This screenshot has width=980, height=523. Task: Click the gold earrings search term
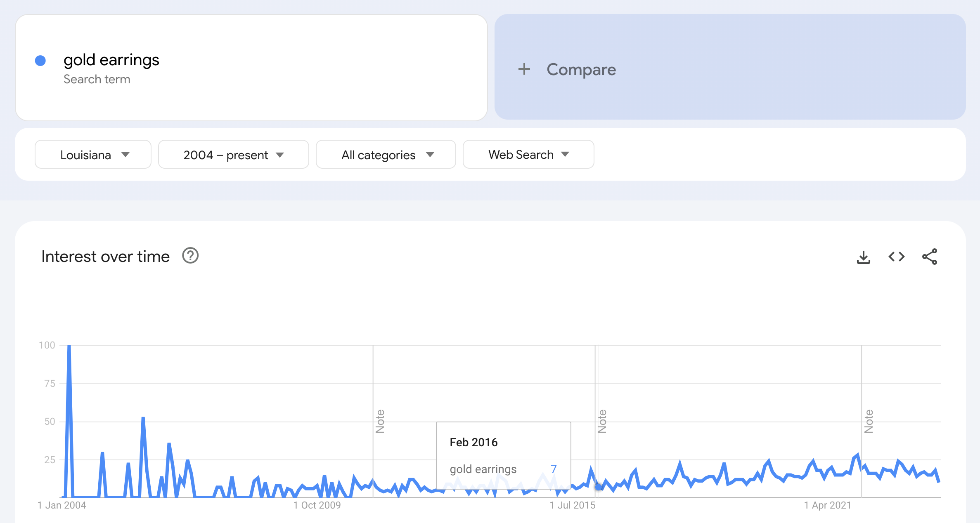(x=111, y=60)
